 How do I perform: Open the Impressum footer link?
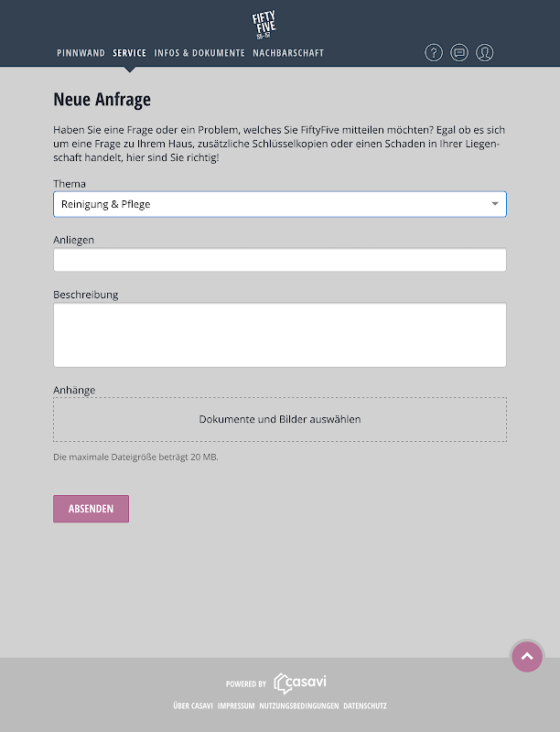click(x=236, y=706)
